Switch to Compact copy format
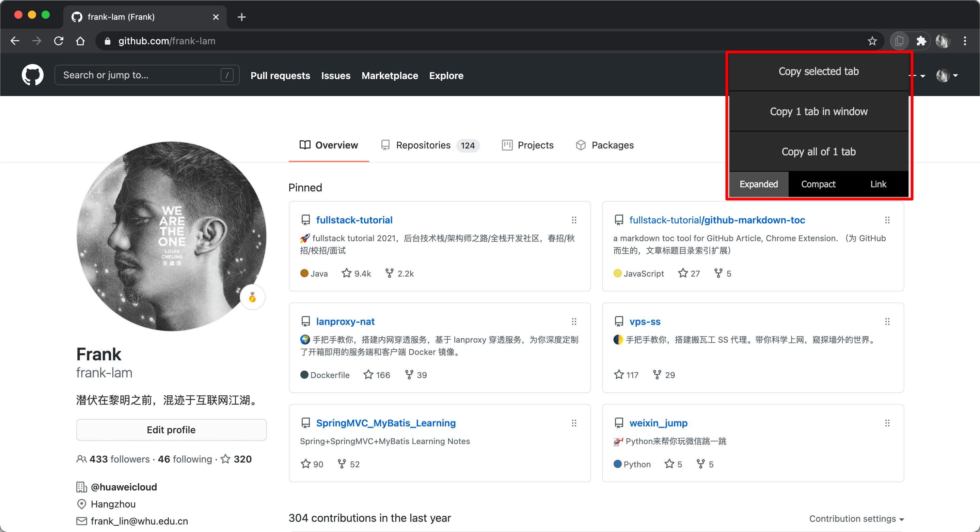 818,184
